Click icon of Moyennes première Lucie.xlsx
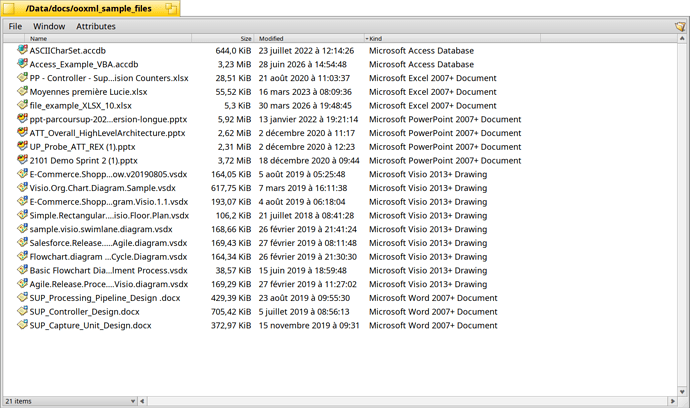 point(22,91)
